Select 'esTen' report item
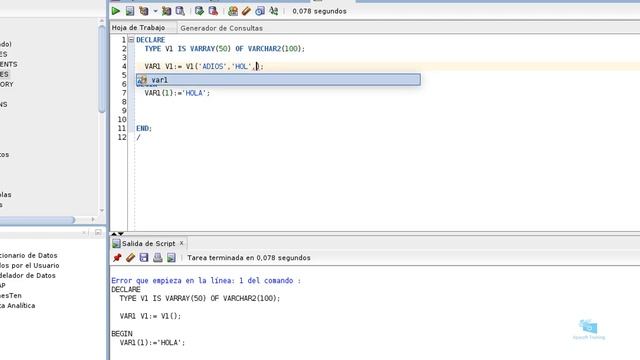This screenshot has height=360, width=640. (x=11, y=296)
